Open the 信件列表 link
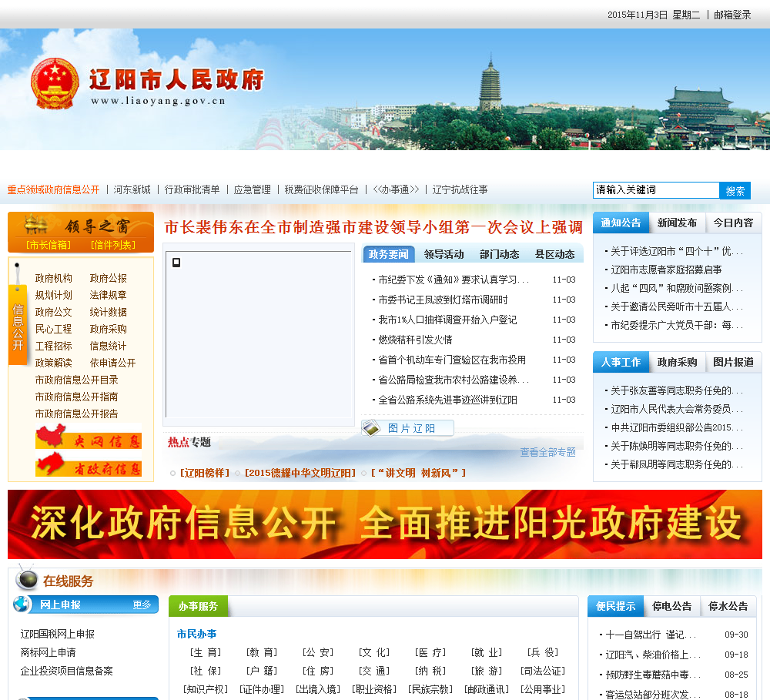 (x=113, y=245)
